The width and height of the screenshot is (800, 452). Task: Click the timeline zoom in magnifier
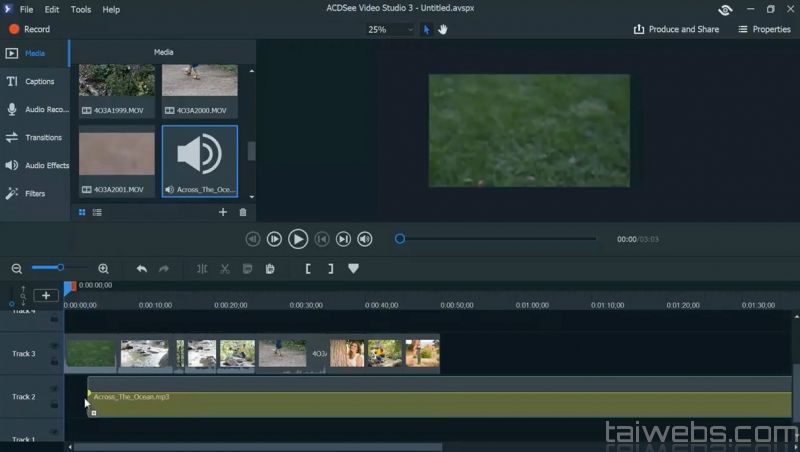(103, 269)
